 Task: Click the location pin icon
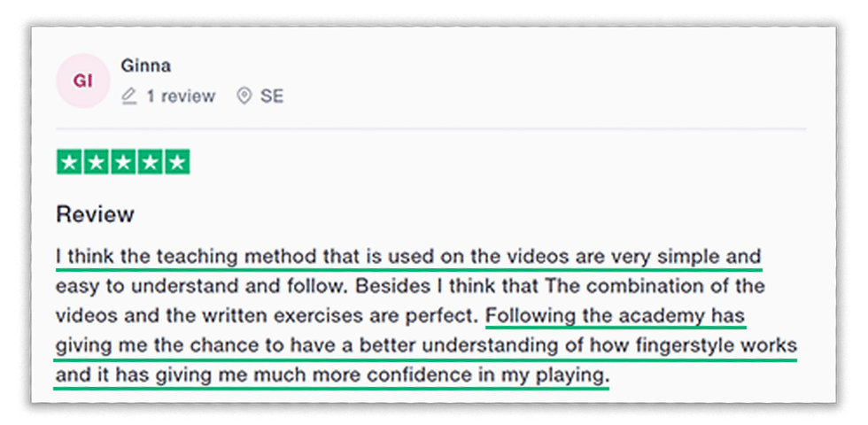[x=244, y=96]
